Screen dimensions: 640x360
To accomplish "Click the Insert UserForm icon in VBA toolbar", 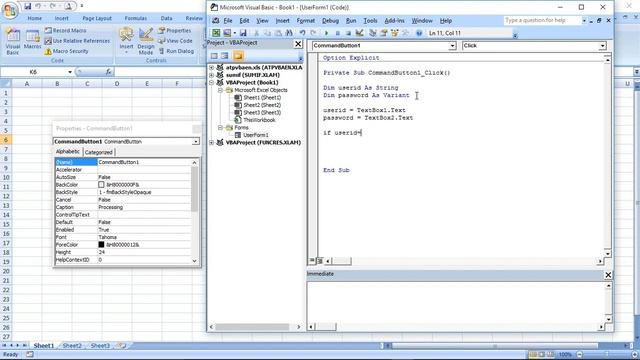I will click(x=227, y=33).
